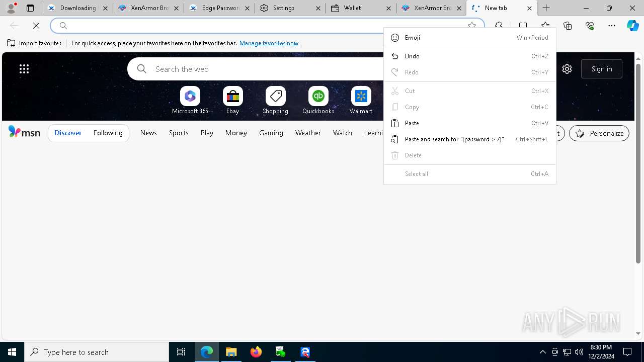Choose Emoji from the context menu
The image size is (644, 362).
coord(470,38)
